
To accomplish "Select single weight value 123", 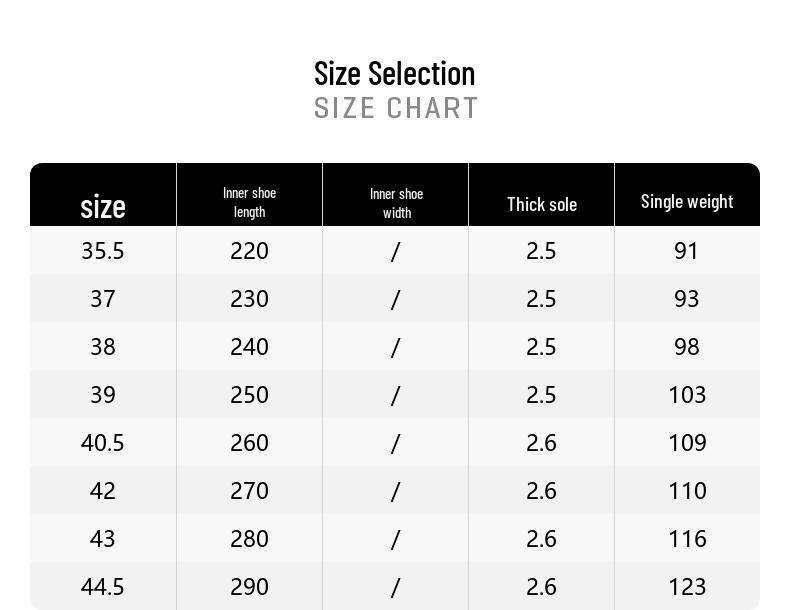I will [x=687, y=587].
